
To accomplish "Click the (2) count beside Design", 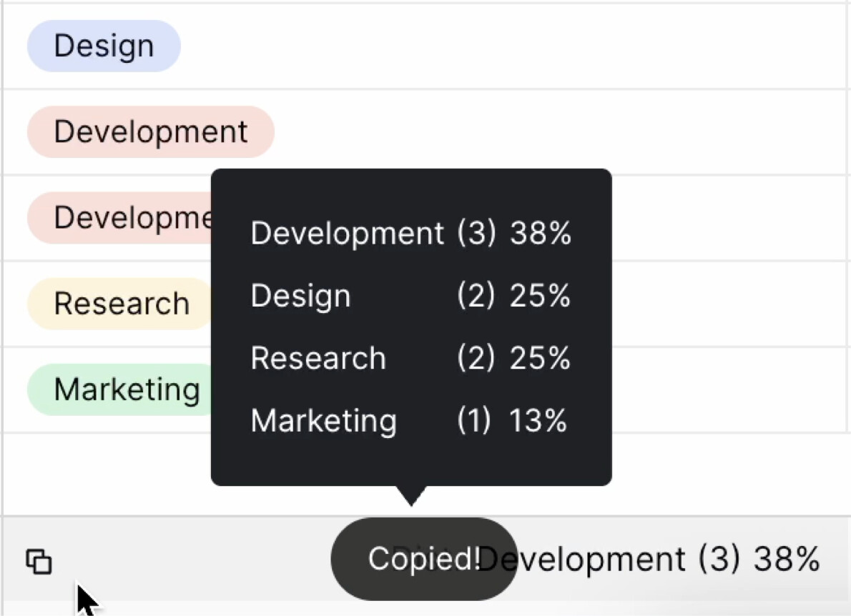I will pos(476,296).
